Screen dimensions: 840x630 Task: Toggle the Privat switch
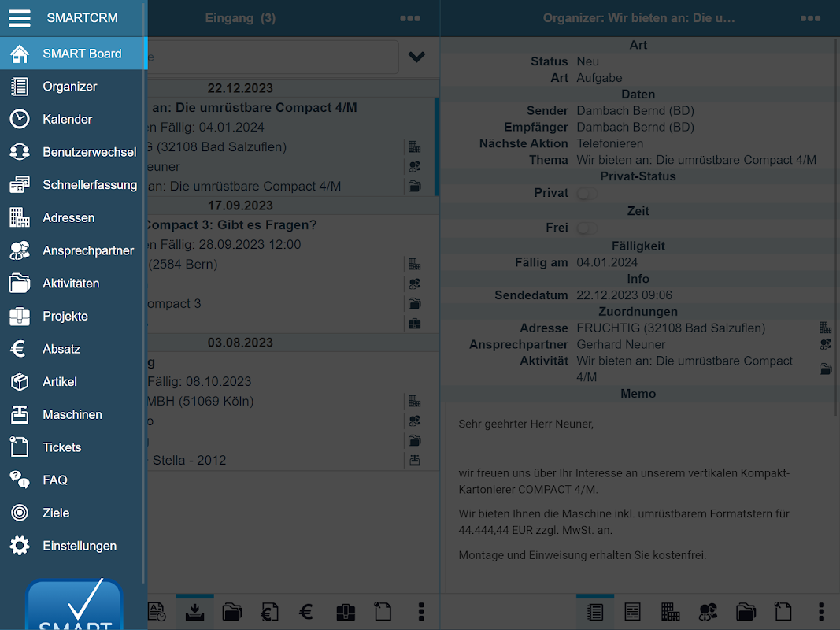click(587, 193)
